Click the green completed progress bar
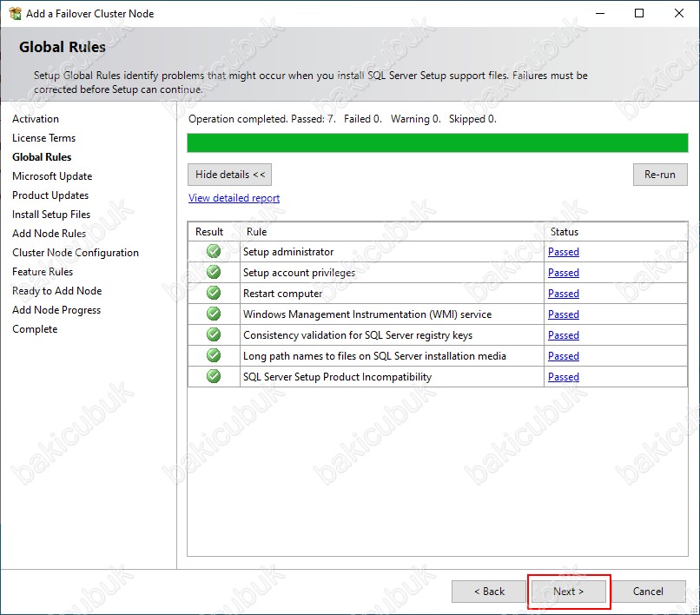Viewport: 700px width, 615px height. pos(438,143)
